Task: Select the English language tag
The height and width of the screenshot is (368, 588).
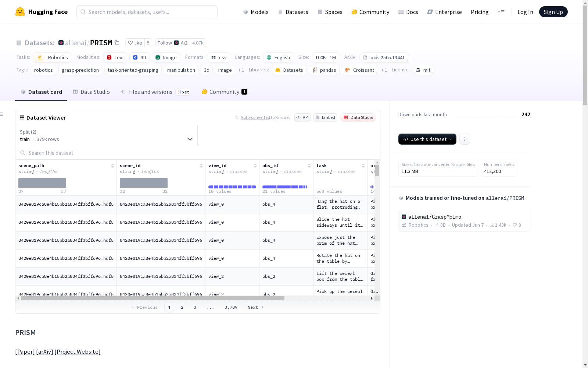Action: click(278, 57)
